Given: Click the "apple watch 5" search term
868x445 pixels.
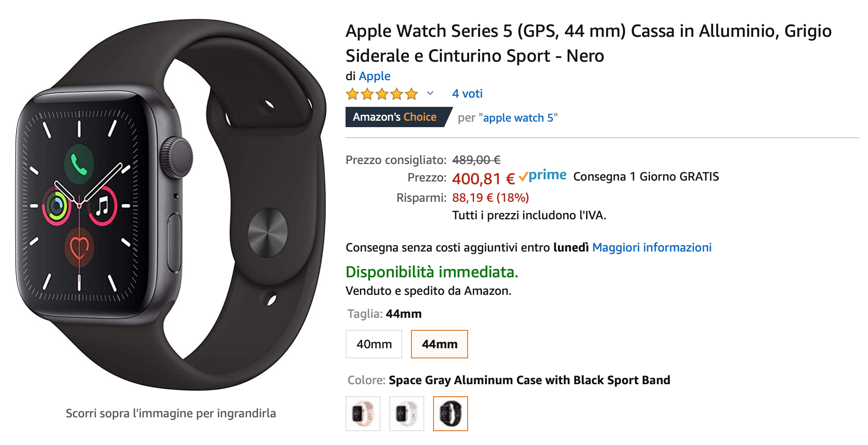Looking at the screenshot, I should point(518,117).
